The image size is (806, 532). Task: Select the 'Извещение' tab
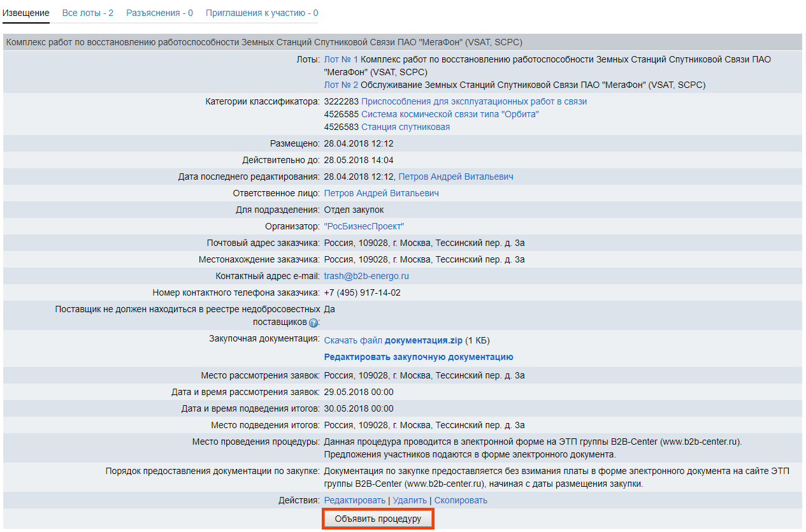click(26, 13)
